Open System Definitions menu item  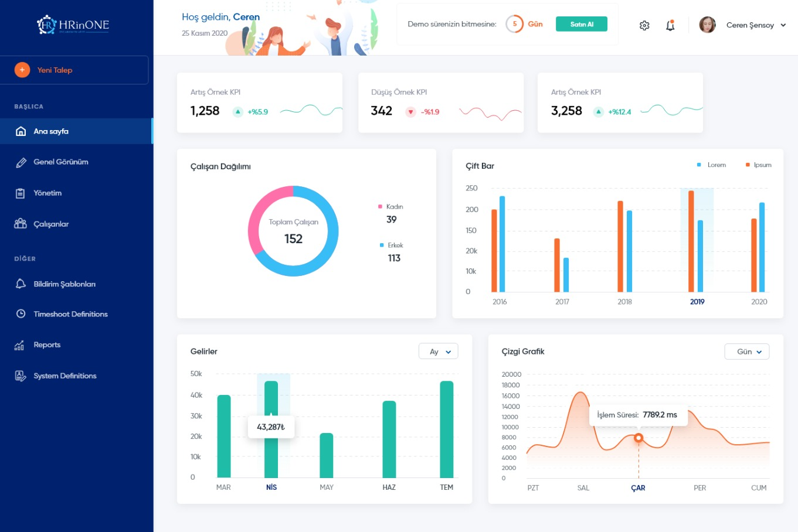[x=64, y=376]
